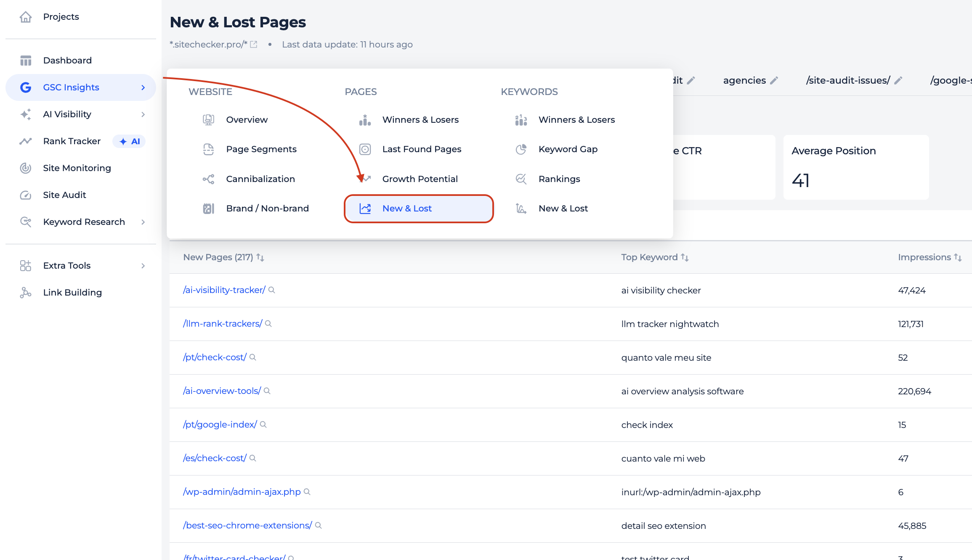Open the /best-seo-chrome-extensions/ link
Viewport: 972px width, 560px height.
tap(247, 526)
